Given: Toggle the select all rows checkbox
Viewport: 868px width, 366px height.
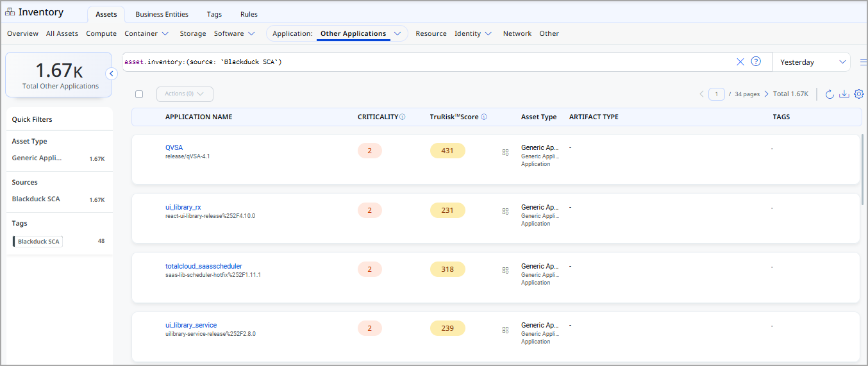Looking at the screenshot, I should coord(139,94).
